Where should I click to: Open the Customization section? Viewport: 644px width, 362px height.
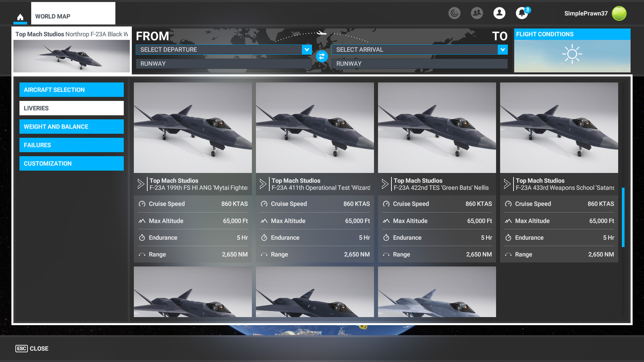pyautogui.click(x=71, y=164)
